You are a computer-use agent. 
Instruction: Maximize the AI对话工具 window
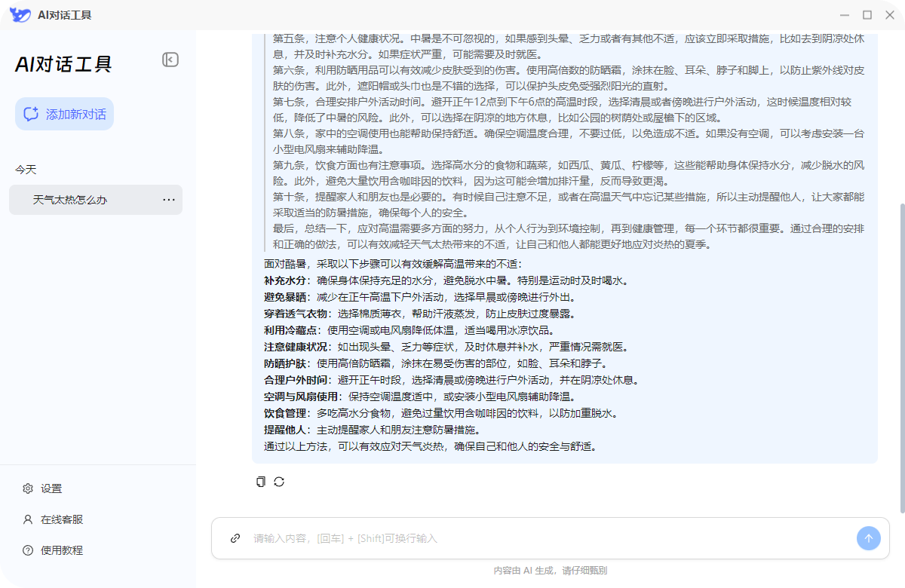click(867, 15)
